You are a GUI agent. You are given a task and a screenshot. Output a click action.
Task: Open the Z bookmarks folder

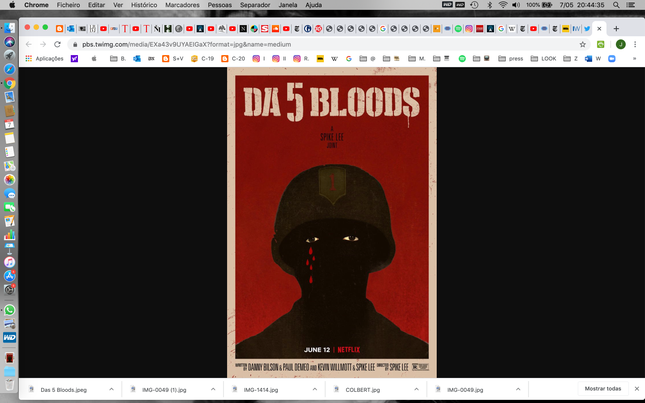[x=571, y=59]
